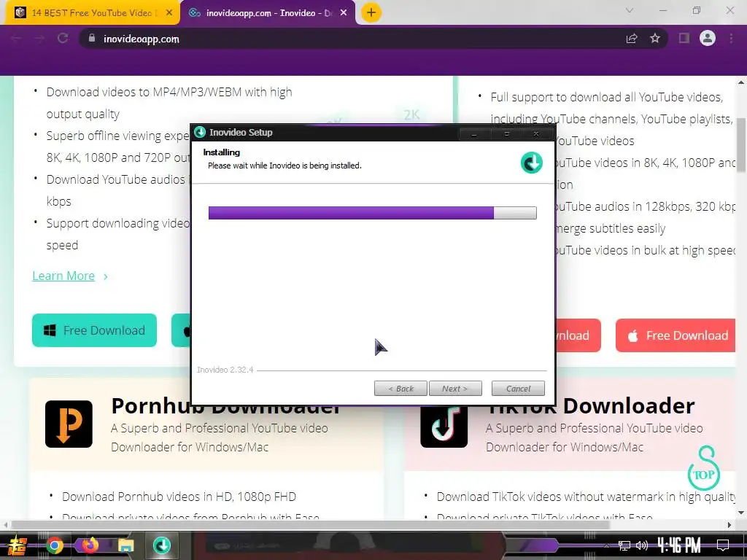This screenshot has height=560, width=747.
Task: Click the Pornhub Downloader heading
Action: pyautogui.click(x=226, y=405)
